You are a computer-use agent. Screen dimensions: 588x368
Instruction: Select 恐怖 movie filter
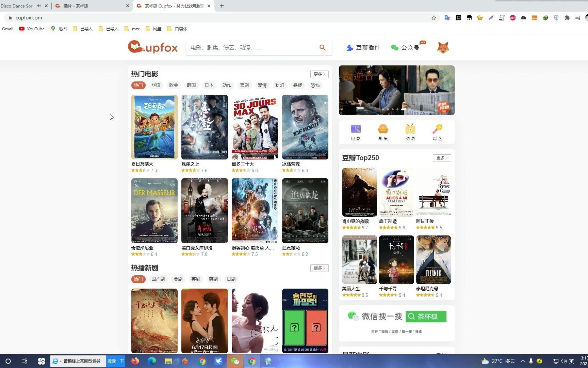pos(315,85)
